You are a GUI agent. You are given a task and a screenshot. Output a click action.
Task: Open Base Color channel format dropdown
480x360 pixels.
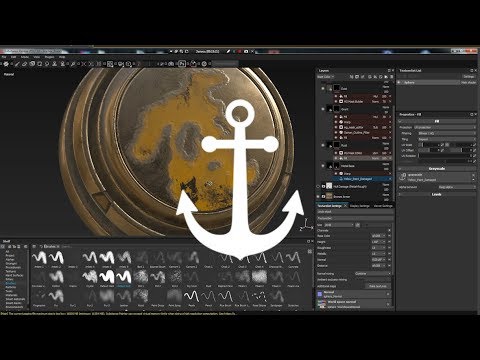[x=378, y=236]
